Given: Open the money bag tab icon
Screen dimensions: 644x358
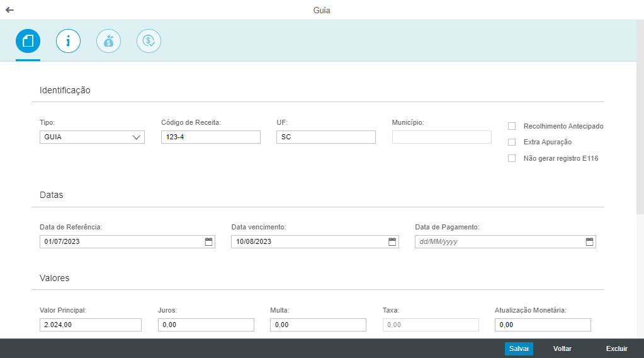Looking at the screenshot, I should 108,41.
